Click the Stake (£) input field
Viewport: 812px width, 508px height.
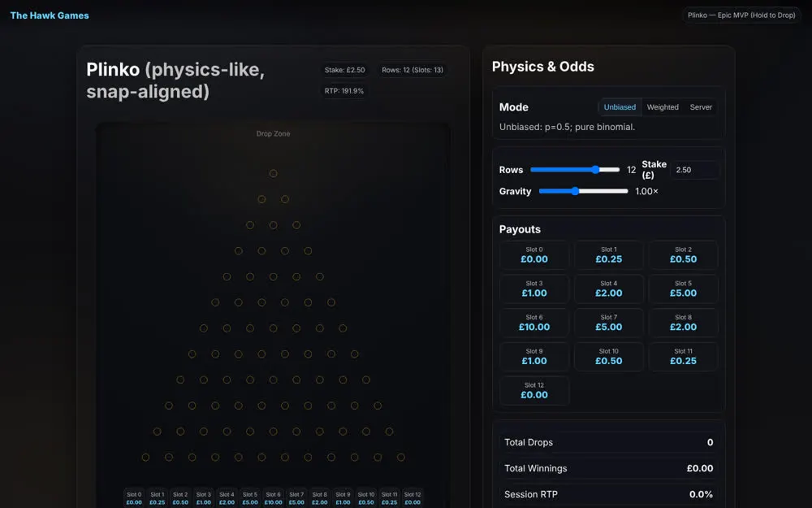tap(694, 170)
